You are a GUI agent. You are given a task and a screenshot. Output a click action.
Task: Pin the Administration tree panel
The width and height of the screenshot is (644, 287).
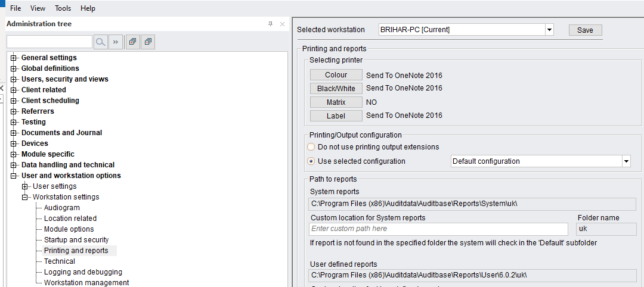270,24
